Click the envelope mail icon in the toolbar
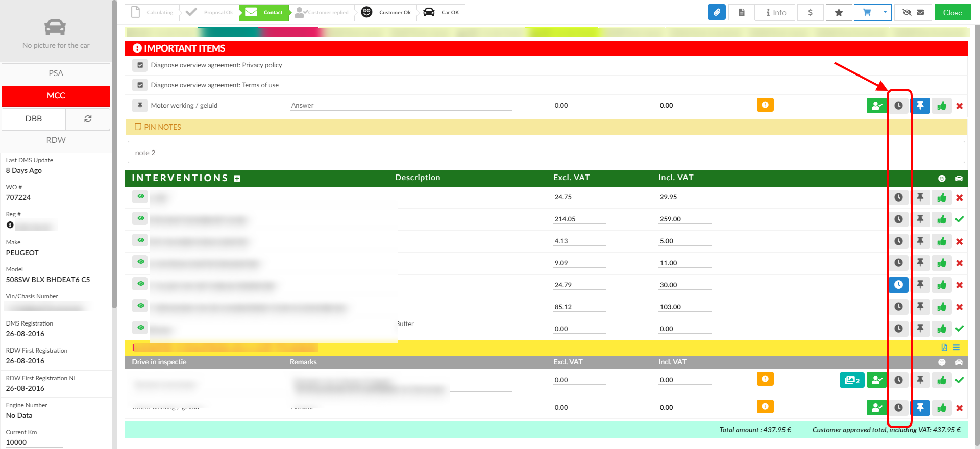 click(x=920, y=13)
